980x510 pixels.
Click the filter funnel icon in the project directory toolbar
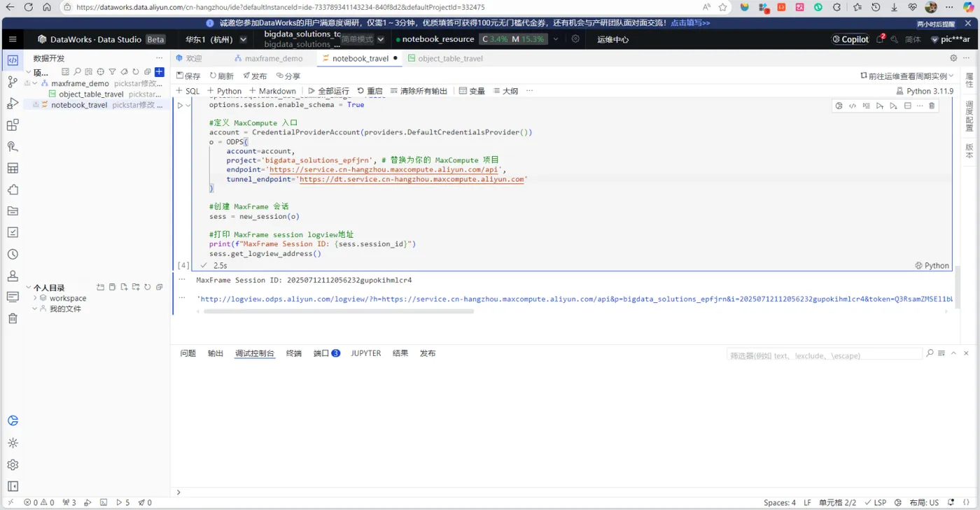[x=112, y=72]
